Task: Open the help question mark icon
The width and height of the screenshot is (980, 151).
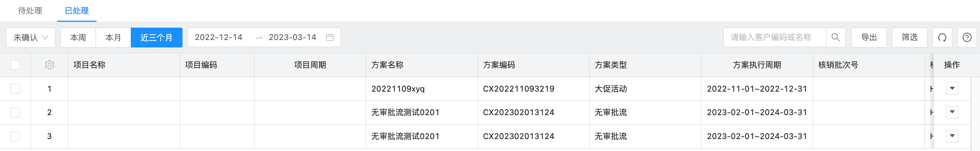Action: (x=967, y=38)
